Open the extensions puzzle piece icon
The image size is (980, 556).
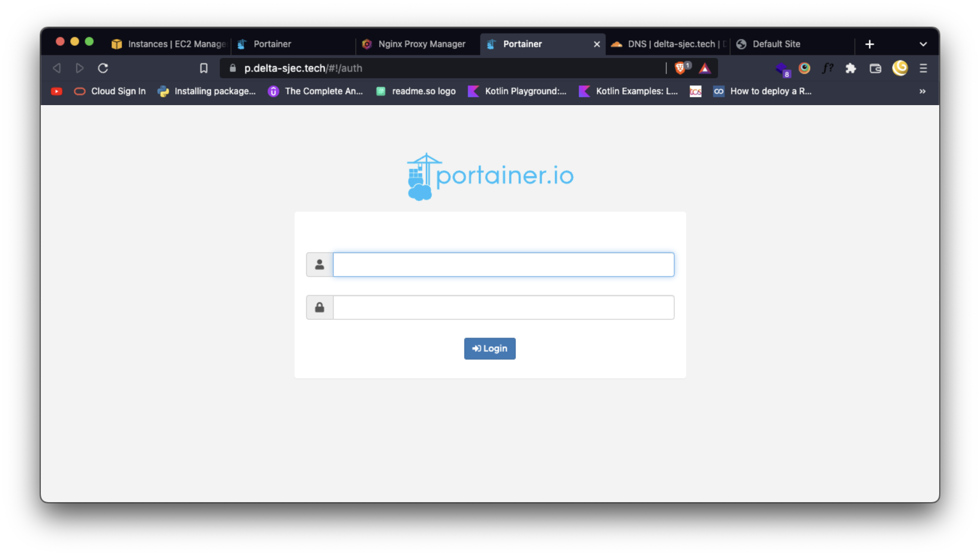coord(851,69)
